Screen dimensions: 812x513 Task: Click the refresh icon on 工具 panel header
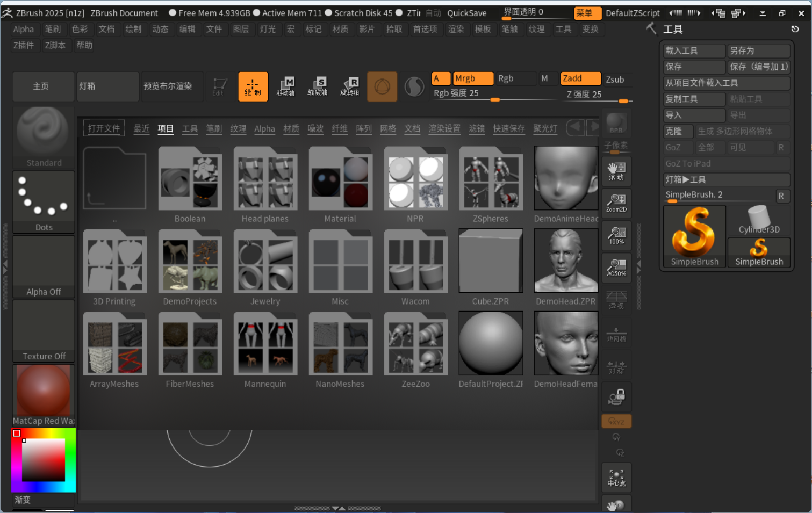795,29
